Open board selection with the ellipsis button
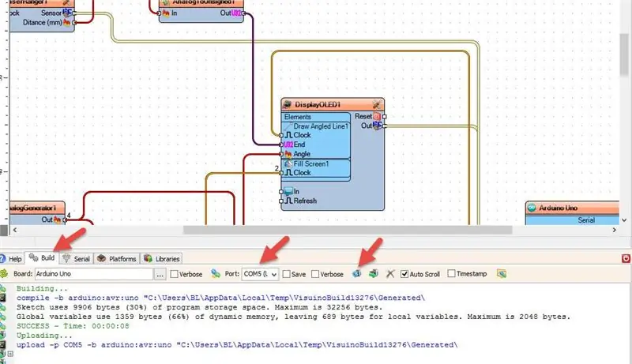The height and width of the screenshot is (364, 632). tap(160, 274)
